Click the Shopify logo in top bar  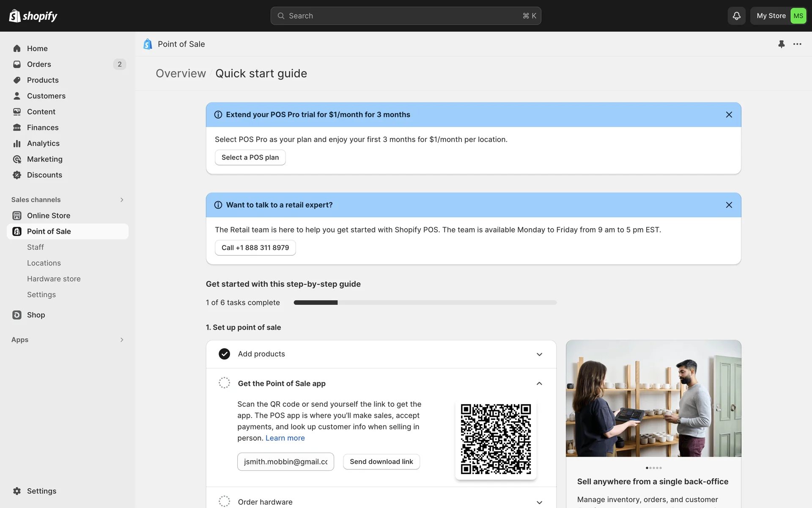(33, 16)
